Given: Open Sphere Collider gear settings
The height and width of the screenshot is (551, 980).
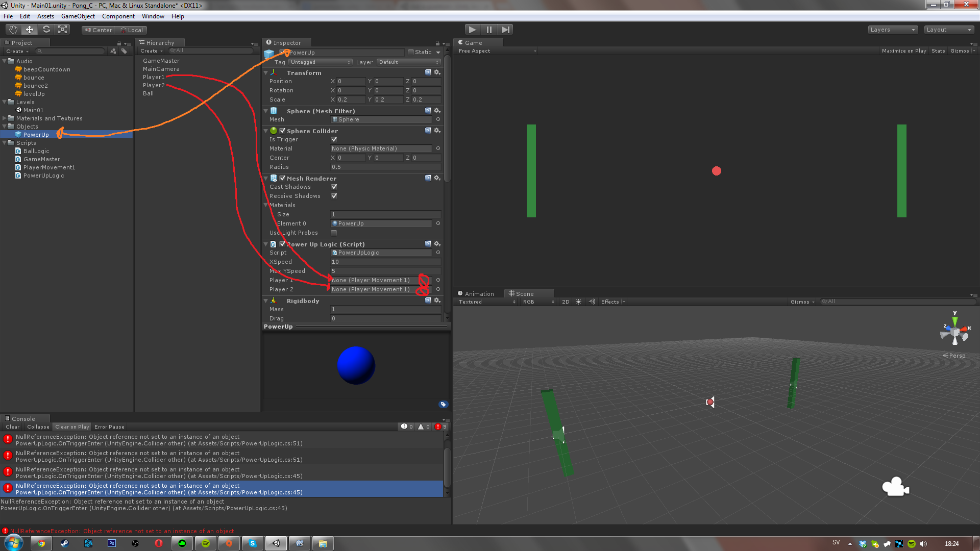Looking at the screenshot, I should point(437,131).
